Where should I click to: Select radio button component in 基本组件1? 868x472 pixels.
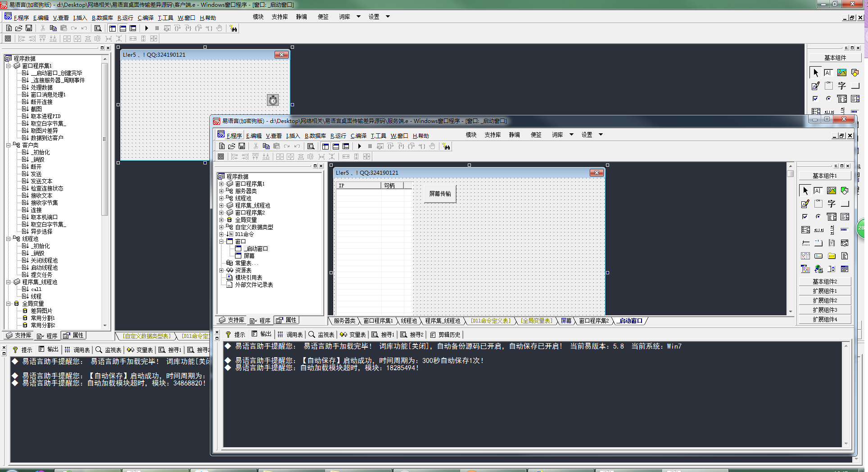818,217
